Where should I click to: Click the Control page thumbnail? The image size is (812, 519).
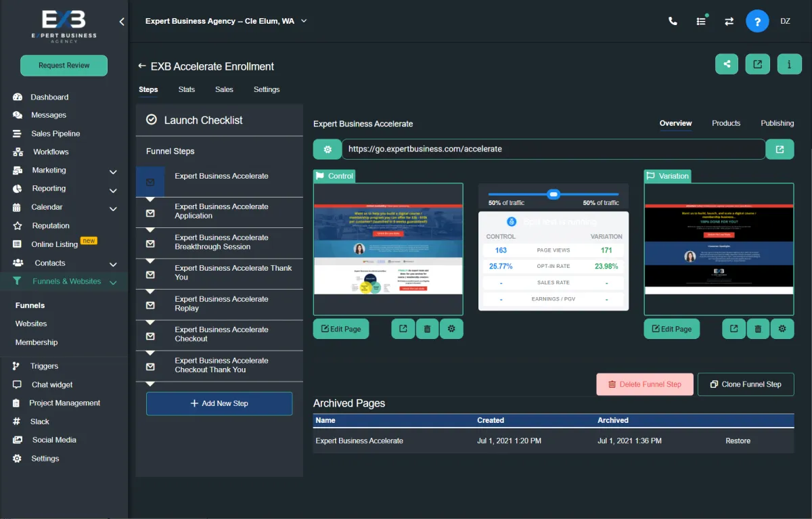pyautogui.click(x=388, y=249)
